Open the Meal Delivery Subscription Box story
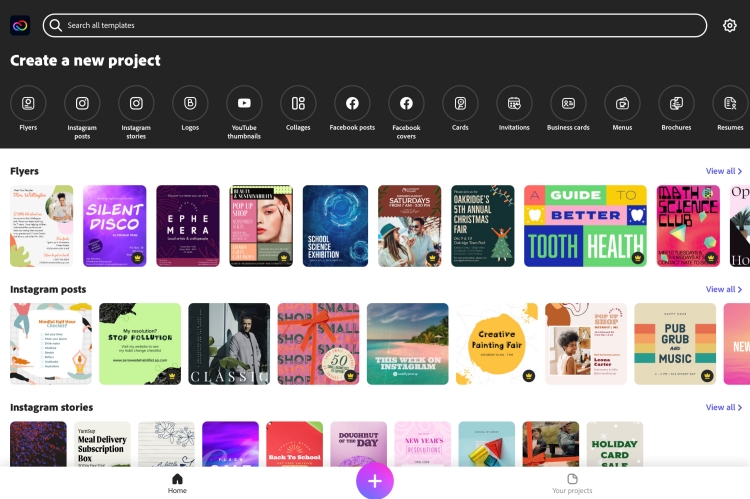 coord(102,444)
